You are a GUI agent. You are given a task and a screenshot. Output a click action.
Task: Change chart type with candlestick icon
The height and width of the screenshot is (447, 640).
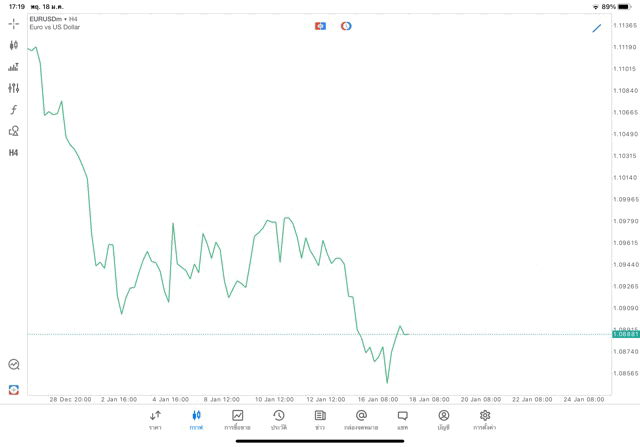click(14, 45)
